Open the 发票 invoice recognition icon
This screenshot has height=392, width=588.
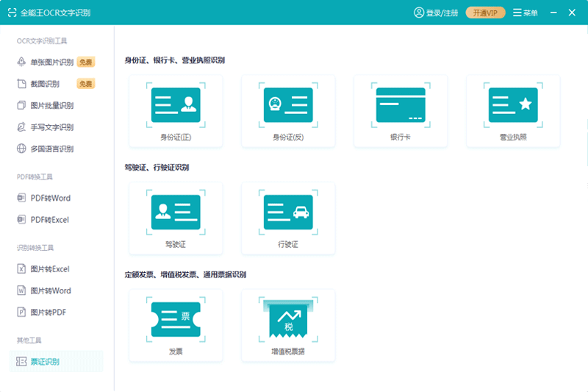pyautogui.click(x=176, y=325)
